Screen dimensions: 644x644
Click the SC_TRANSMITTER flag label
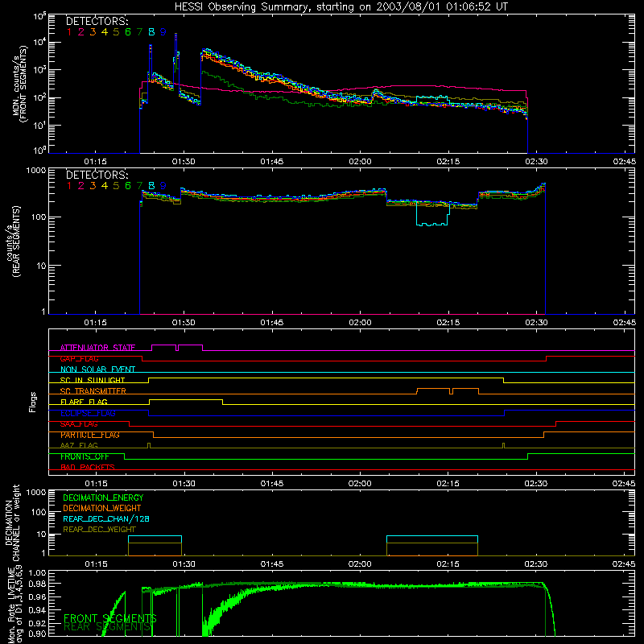click(x=93, y=391)
